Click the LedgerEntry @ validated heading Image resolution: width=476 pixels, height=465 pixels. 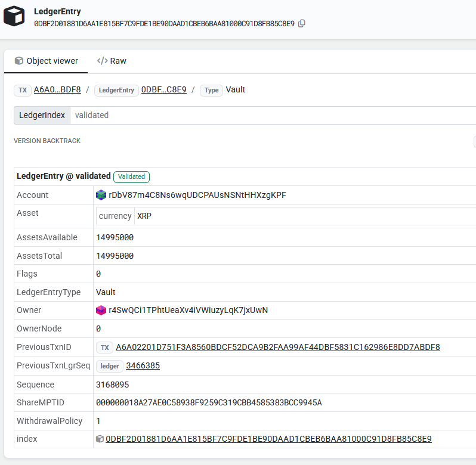click(63, 176)
